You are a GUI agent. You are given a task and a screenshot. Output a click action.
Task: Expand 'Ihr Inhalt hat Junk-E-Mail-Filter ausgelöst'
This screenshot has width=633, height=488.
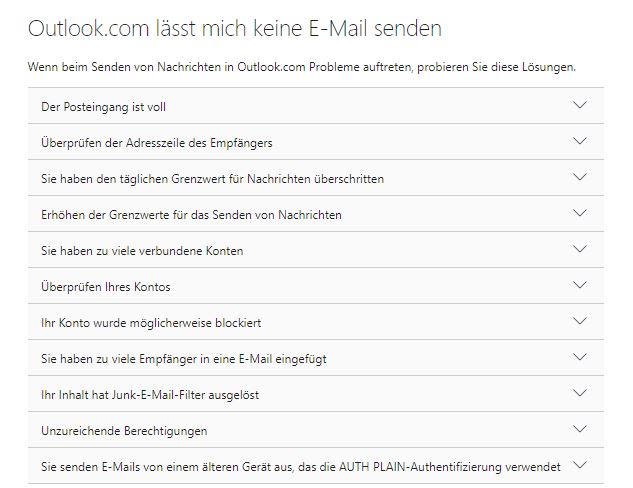[x=316, y=394]
